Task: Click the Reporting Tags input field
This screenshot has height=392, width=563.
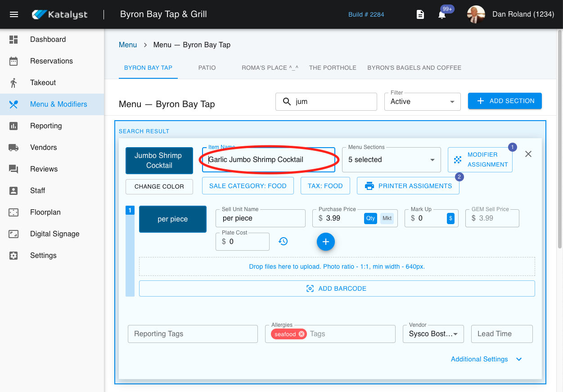Action: point(193,334)
